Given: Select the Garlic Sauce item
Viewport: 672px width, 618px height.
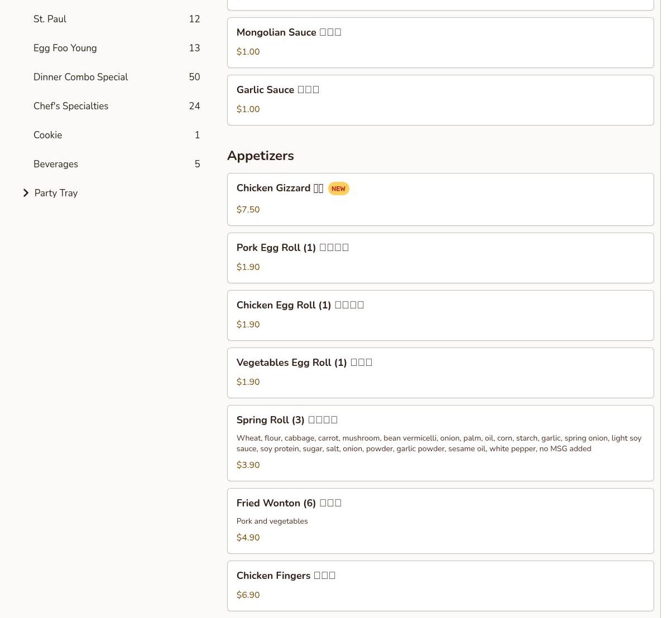Looking at the screenshot, I should [x=440, y=100].
